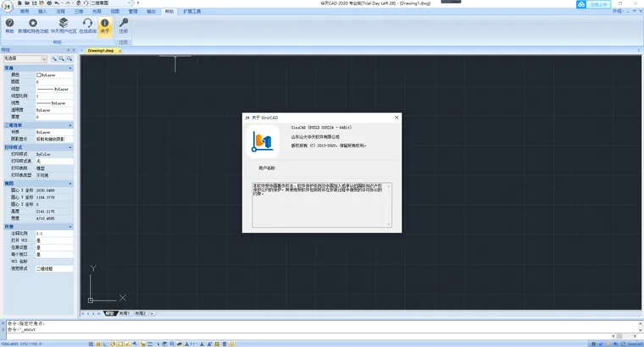Click the command line horizontal scrollbar
The image size is (644, 347).
click(x=625, y=336)
